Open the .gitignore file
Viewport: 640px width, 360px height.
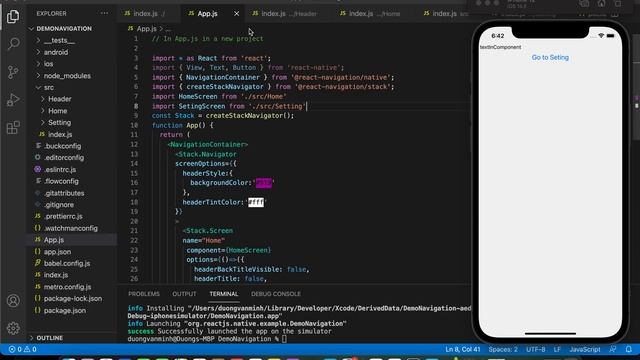pyautogui.click(x=59, y=205)
